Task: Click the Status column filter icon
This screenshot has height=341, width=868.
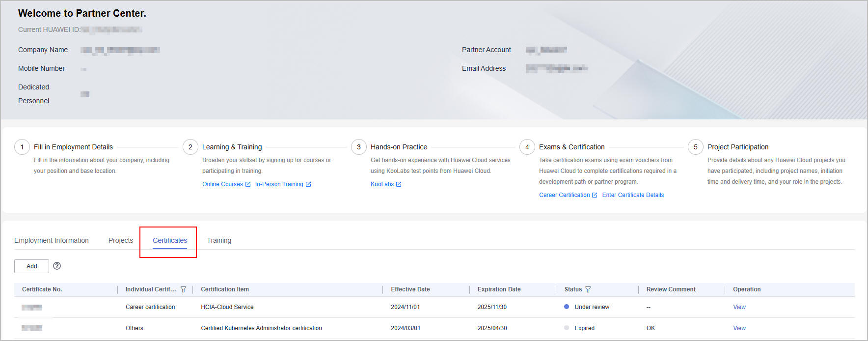Action: click(588, 289)
